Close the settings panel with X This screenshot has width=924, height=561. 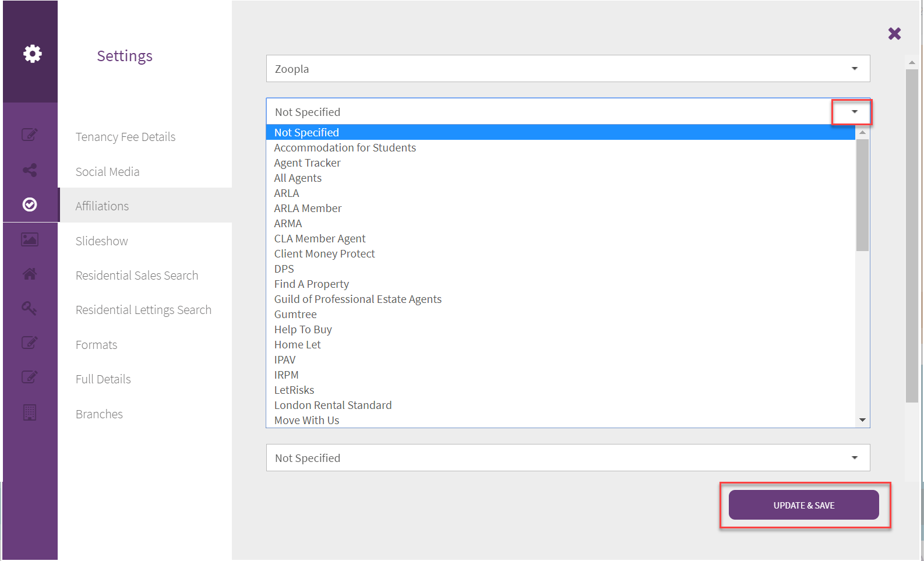[x=894, y=34]
